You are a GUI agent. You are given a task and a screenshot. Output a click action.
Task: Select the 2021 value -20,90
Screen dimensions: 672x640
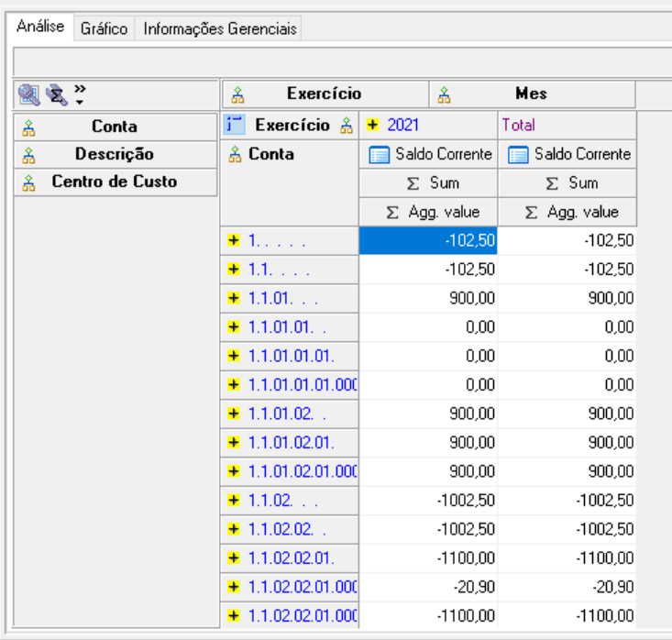click(x=428, y=587)
